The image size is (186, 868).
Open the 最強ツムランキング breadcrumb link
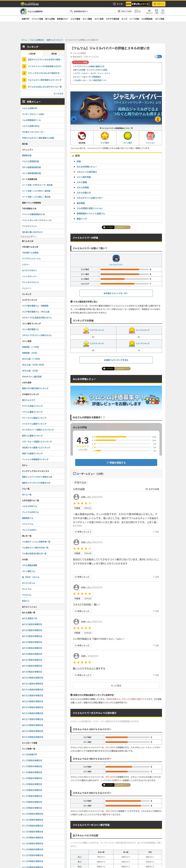(54, 40)
